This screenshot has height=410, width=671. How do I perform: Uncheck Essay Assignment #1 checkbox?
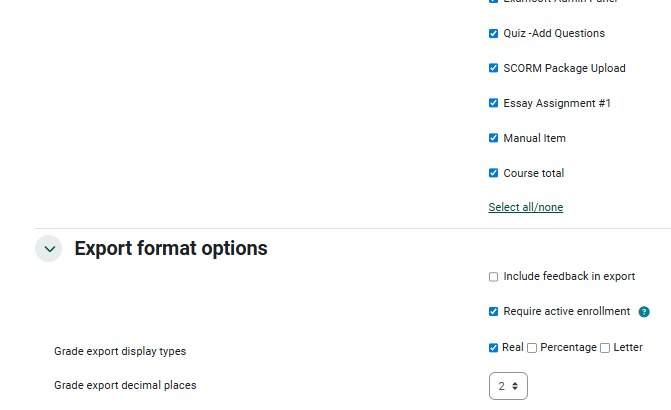(x=493, y=103)
